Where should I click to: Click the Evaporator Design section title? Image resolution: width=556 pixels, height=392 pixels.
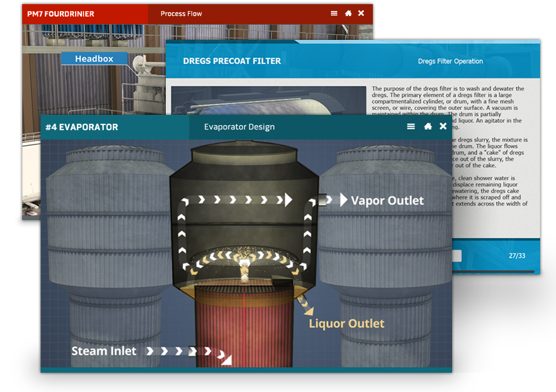tap(239, 127)
